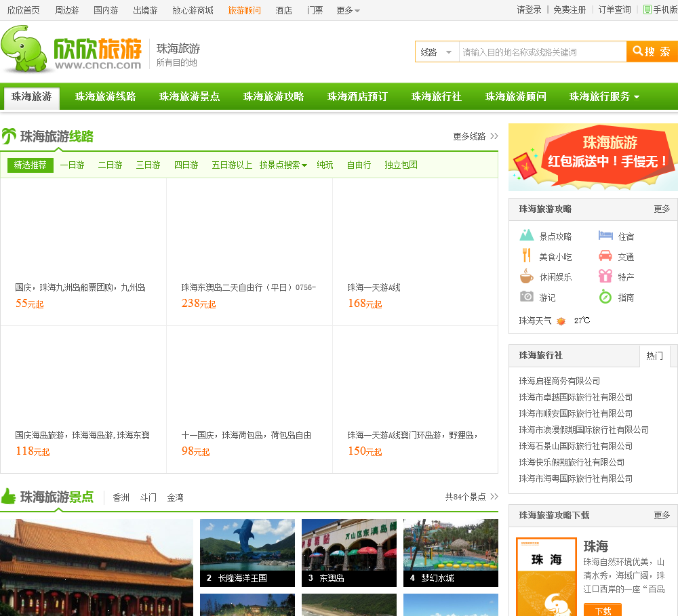Open 珠海快乐假期旅行社有限公司 link
Image resolution: width=678 pixels, height=616 pixels.
571,462
